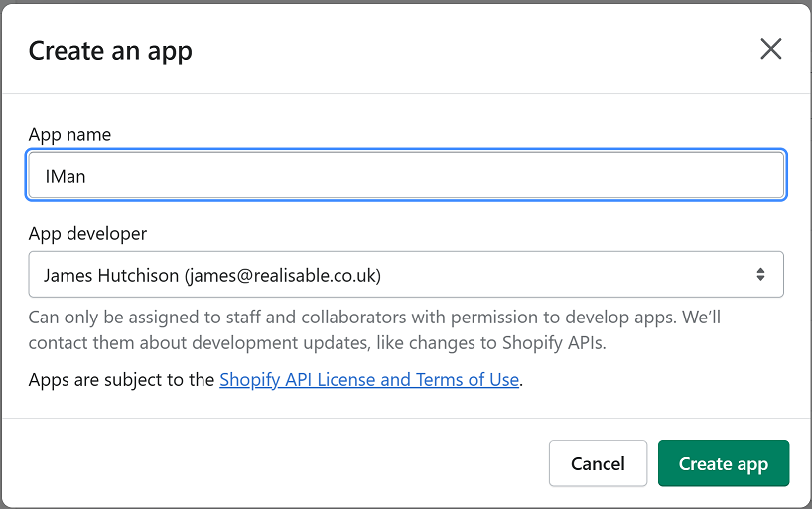Click the App developer label

point(87,234)
